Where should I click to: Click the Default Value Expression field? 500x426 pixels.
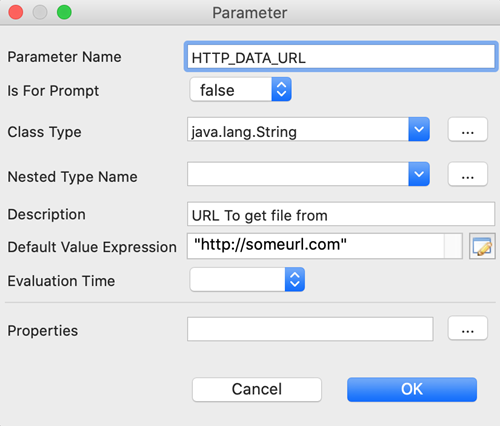pos(324,246)
